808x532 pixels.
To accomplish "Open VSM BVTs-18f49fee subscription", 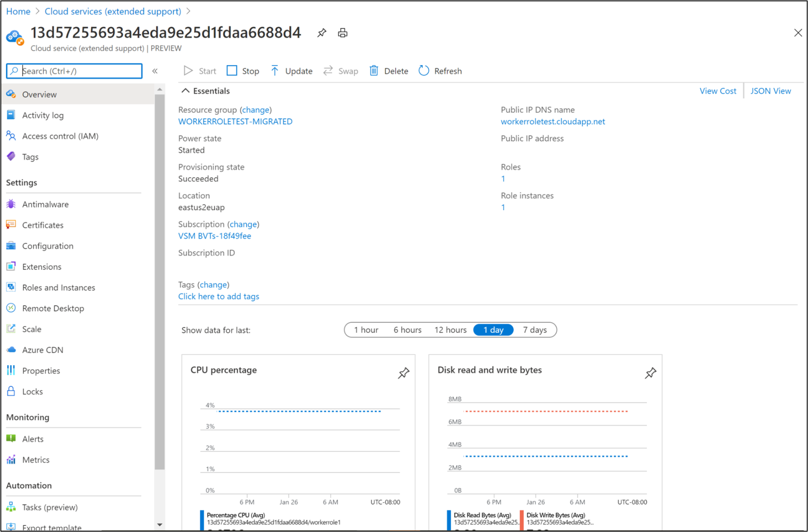I will [214, 236].
